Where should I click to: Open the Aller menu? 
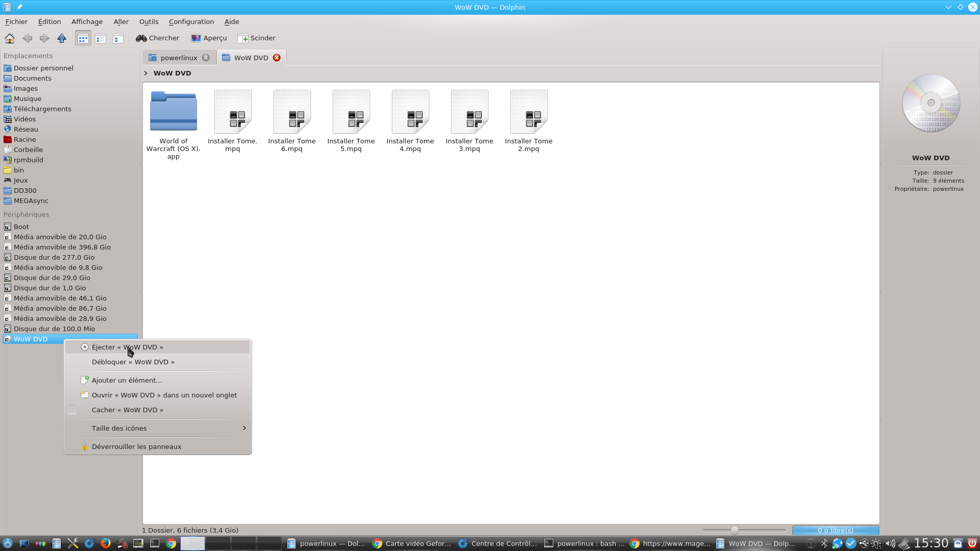[121, 21]
